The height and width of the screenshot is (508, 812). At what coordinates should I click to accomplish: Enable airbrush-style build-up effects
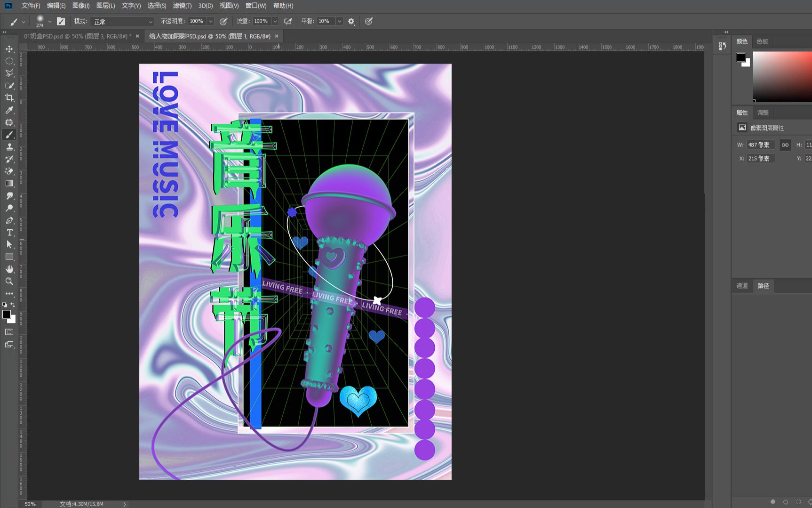pyautogui.click(x=288, y=21)
